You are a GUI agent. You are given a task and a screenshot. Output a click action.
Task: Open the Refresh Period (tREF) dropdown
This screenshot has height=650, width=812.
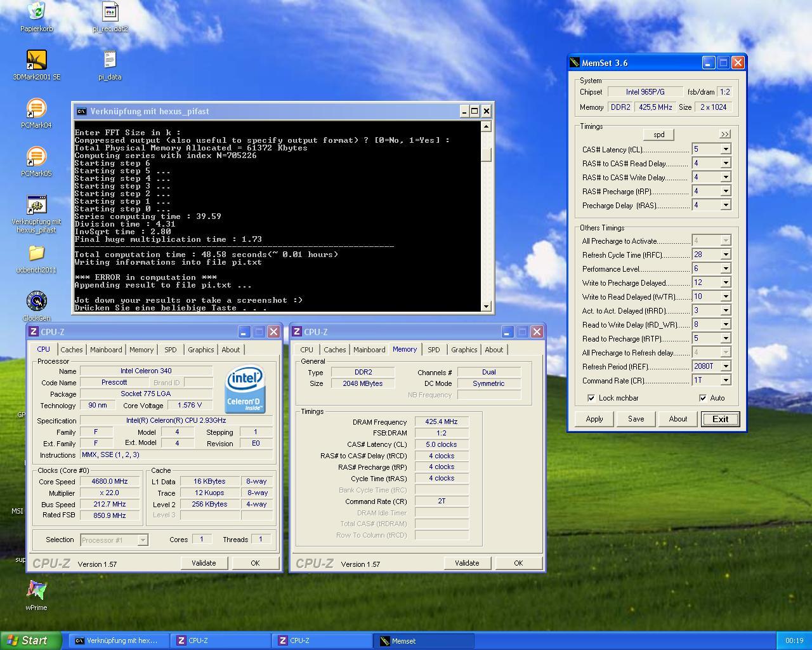click(726, 366)
